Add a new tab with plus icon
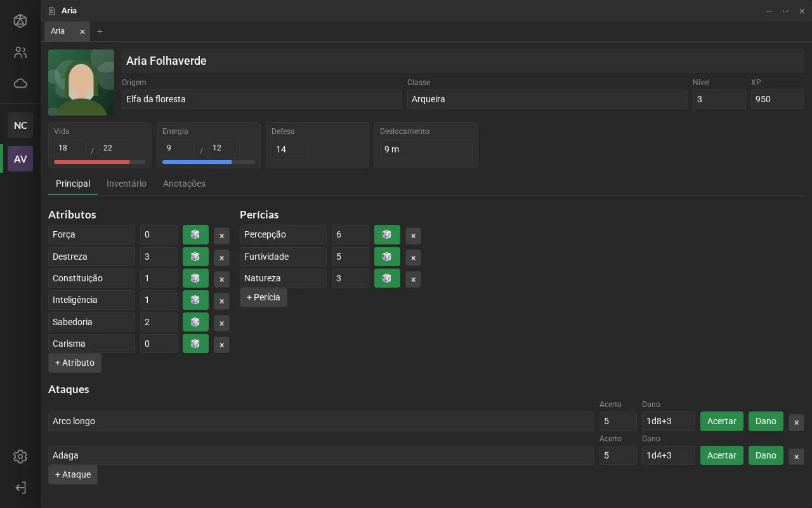This screenshot has width=812, height=508. point(100,32)
